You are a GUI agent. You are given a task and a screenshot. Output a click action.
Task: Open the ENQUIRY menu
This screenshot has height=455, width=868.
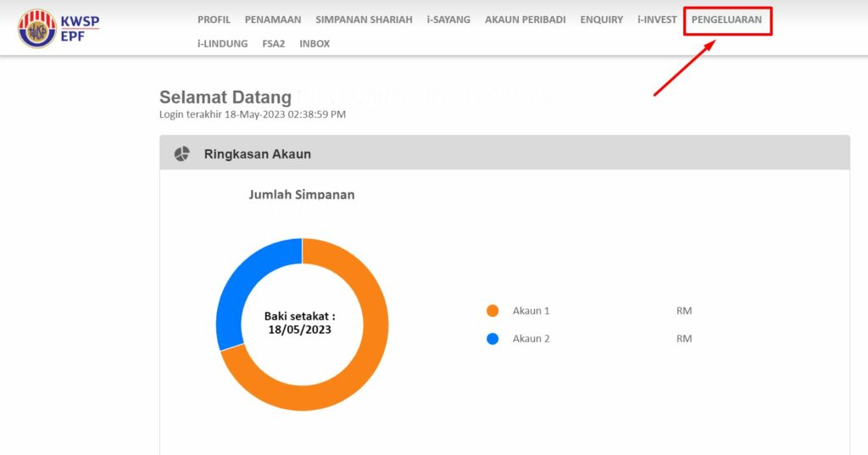(x=601, y=19)
